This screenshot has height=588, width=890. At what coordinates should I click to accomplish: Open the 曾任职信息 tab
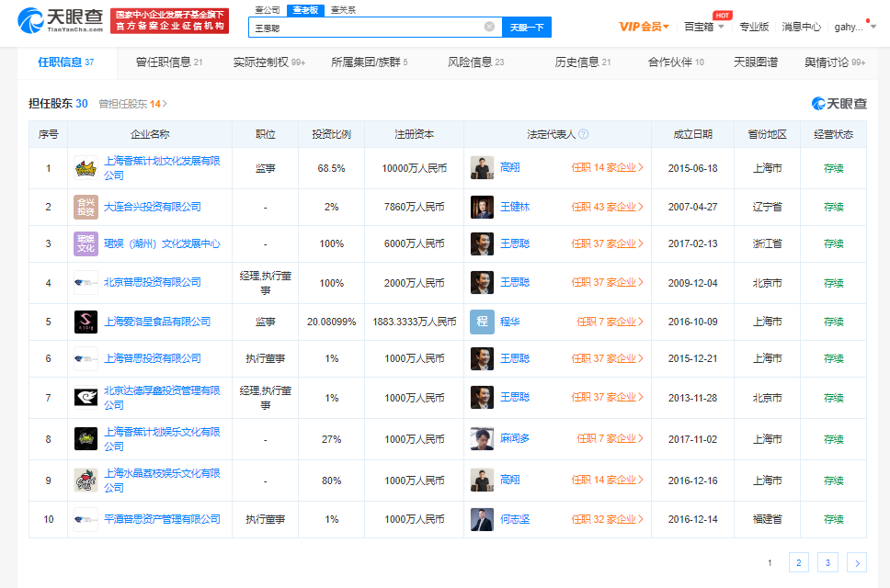pos(169,62)
